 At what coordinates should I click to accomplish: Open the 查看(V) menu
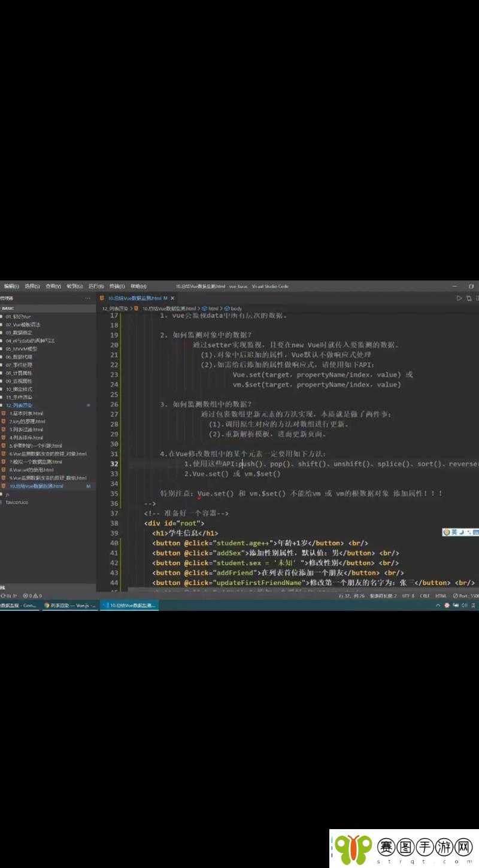(54, 286)
